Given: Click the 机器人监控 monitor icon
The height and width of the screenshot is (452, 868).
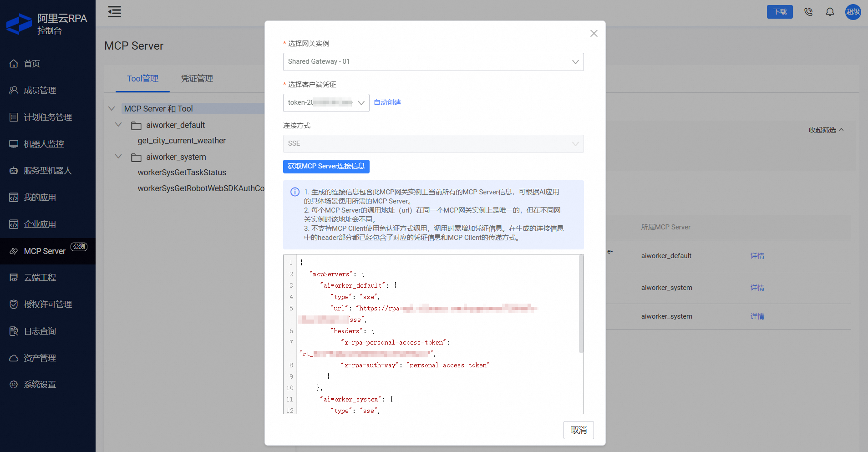Looking at the screenshot, I should (x=14, y=144).
